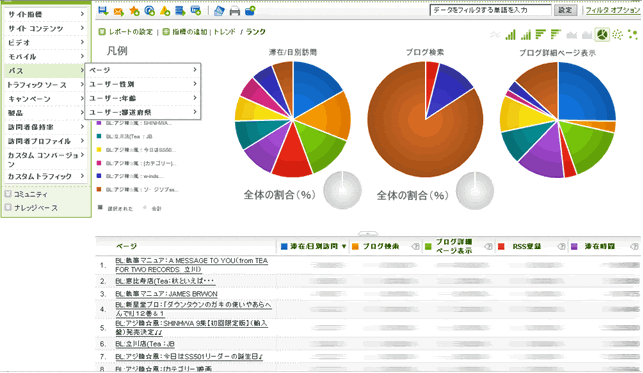Click the print report icon
The width and height of the screenshot is (643, 373).
(235, 11)
